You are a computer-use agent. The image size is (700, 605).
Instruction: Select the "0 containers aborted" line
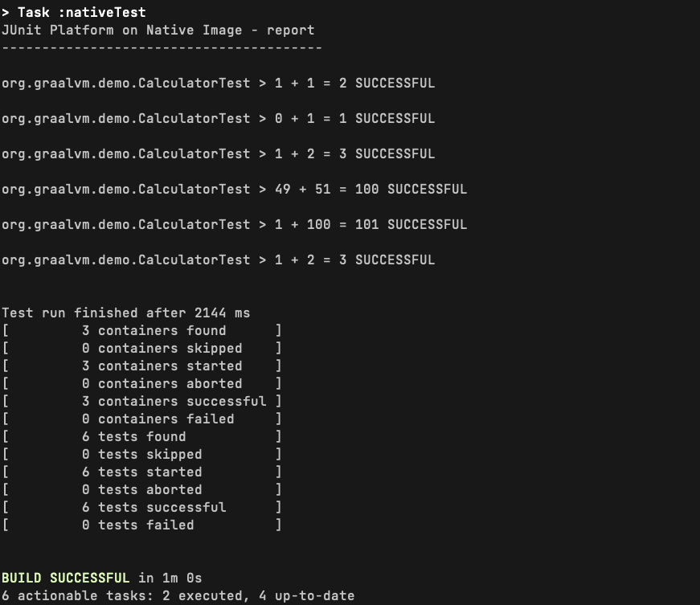click(x=162, y=383)
